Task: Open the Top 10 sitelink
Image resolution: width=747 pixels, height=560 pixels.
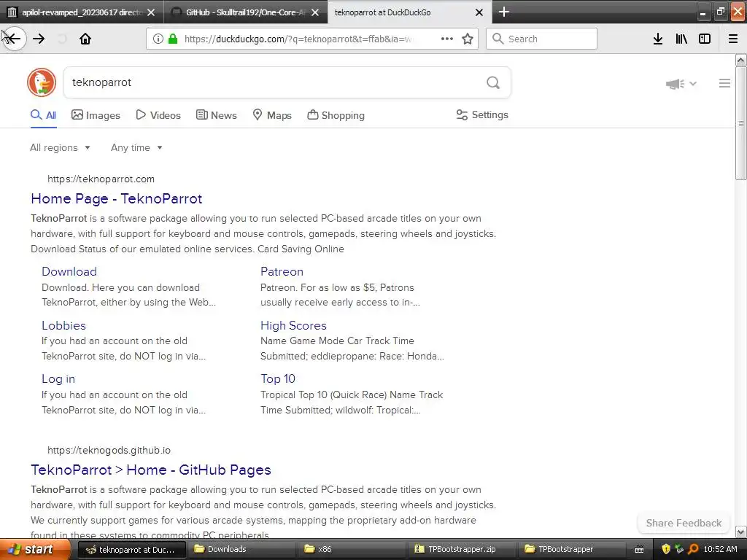Action: [x=278, y=378]
